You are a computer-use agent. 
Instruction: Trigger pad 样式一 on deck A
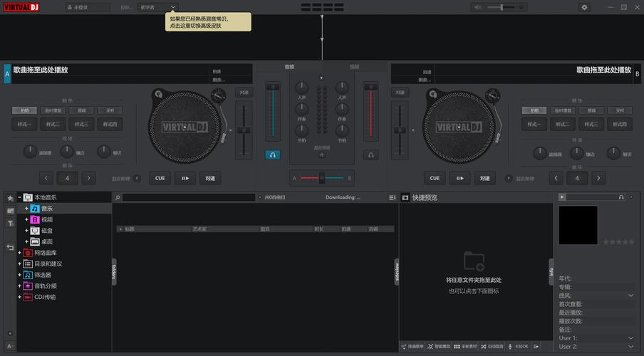[x=25, y=124]
